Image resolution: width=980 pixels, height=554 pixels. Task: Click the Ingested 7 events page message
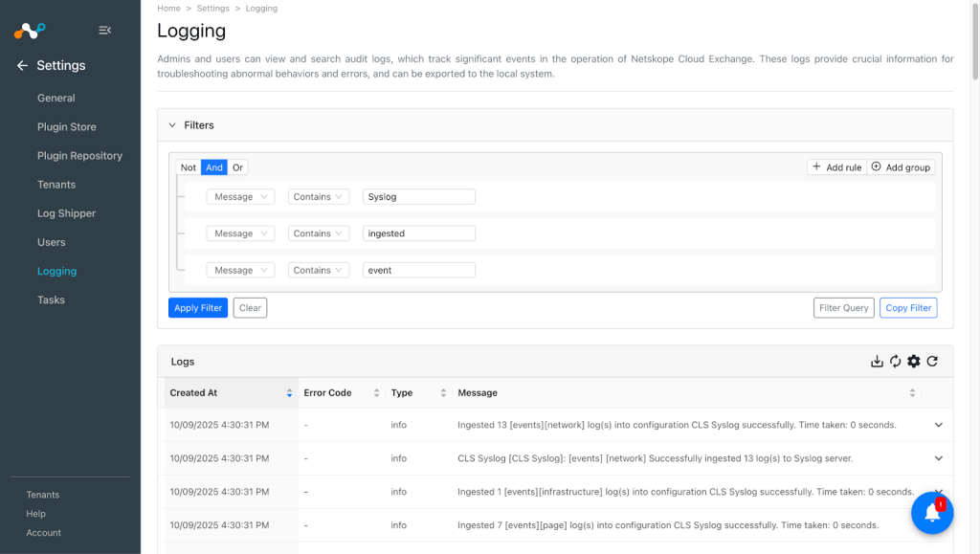pyautogui.click(x=668, y=525)
